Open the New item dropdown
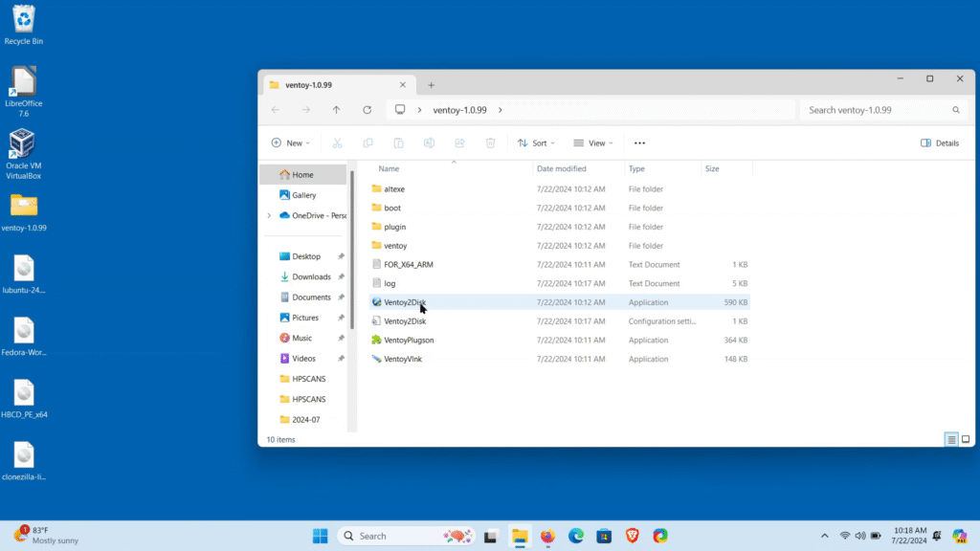 291,143
